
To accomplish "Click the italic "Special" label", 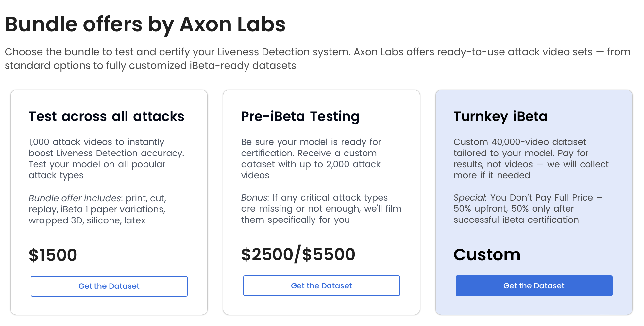I will click(x=469, y=198).
